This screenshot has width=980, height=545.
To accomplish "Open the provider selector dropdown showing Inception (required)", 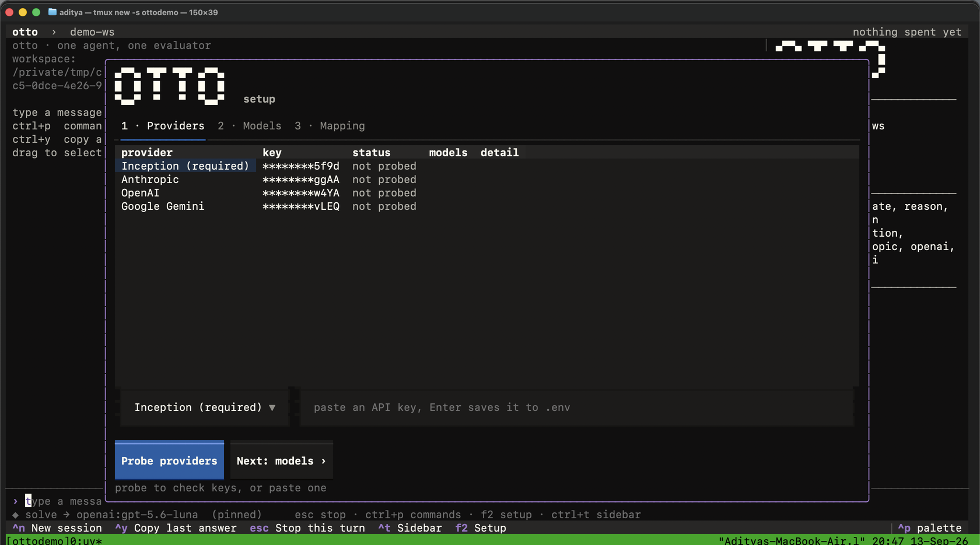I will pos(205,407).
